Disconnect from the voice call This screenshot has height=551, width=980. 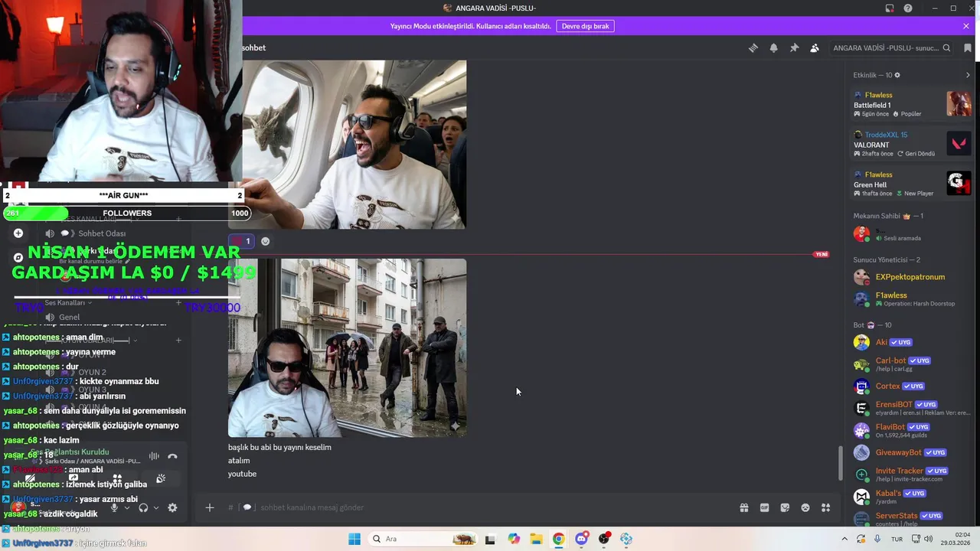172,457
